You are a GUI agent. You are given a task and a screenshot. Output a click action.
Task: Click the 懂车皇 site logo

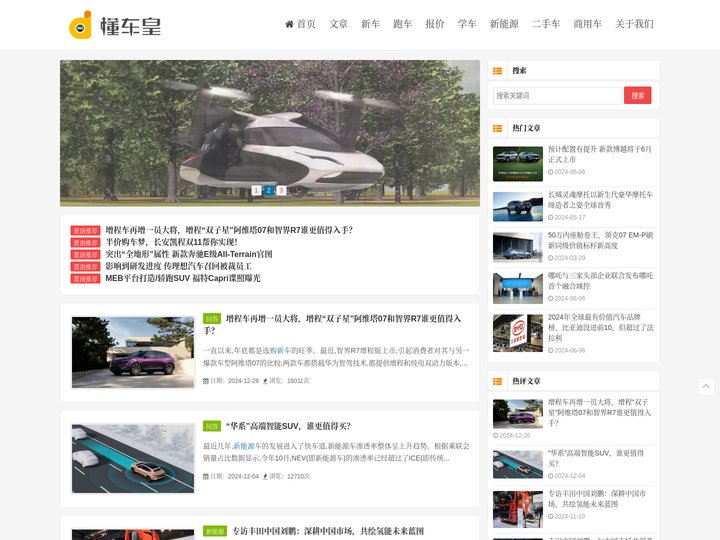point(115,25)
